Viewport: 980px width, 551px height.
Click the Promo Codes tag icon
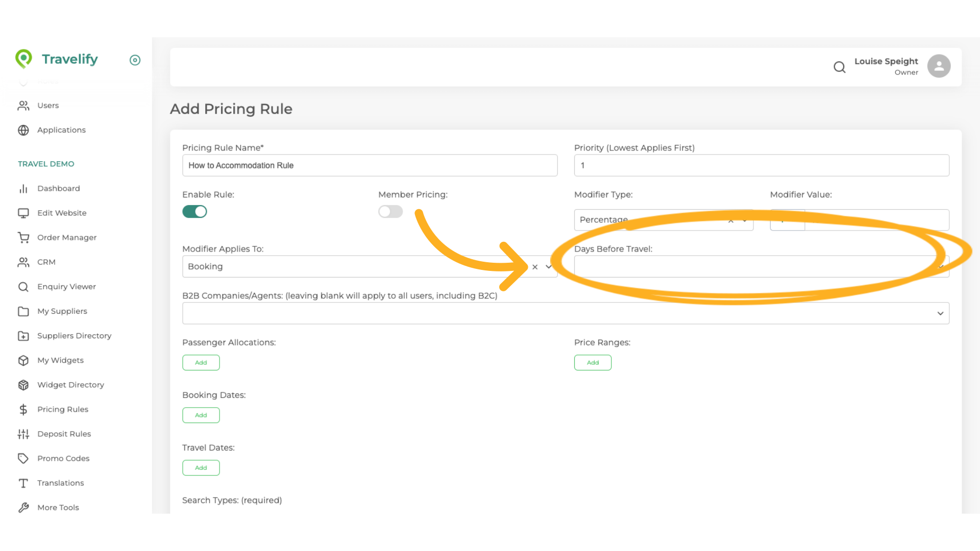coord(23,458)
